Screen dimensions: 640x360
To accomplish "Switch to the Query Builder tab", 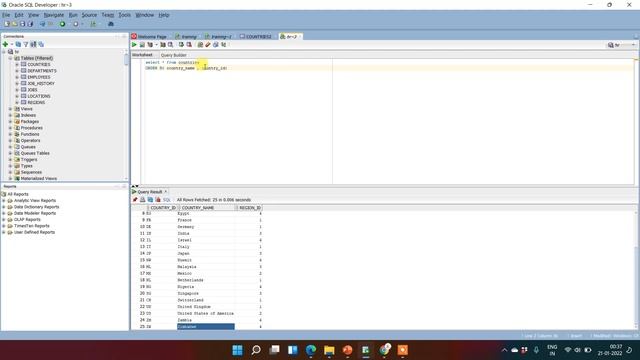I will click(173, 55).
